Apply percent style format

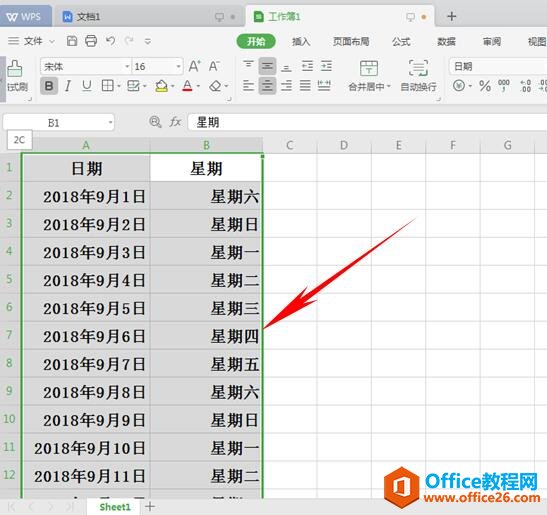(x=485, y=86)
